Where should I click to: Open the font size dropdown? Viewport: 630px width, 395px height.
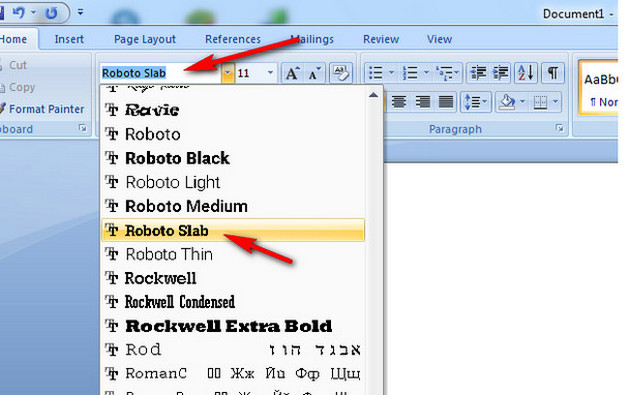[x=270, y=73]
